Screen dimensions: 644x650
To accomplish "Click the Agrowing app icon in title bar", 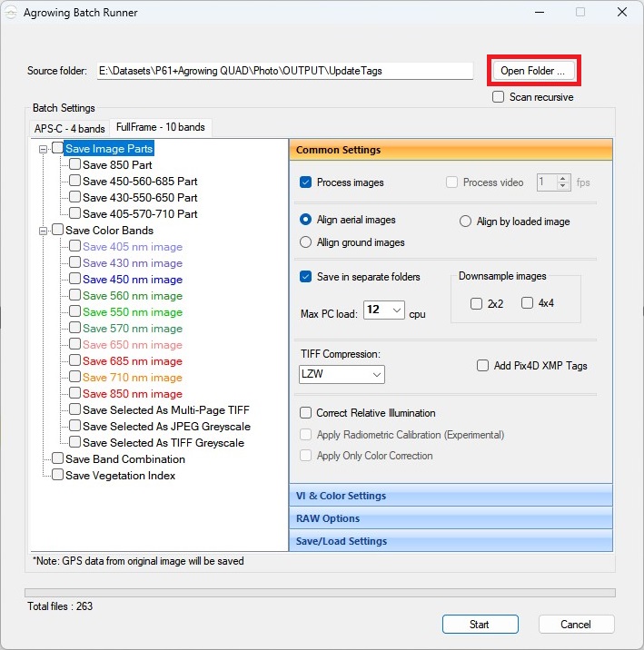I will [11, 13].
